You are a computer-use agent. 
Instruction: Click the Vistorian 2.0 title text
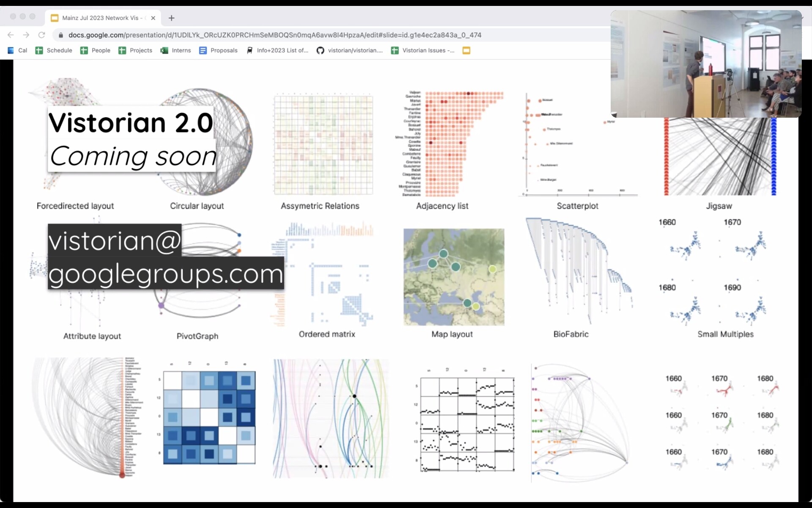pyautogui.click(x=131, y=123)
